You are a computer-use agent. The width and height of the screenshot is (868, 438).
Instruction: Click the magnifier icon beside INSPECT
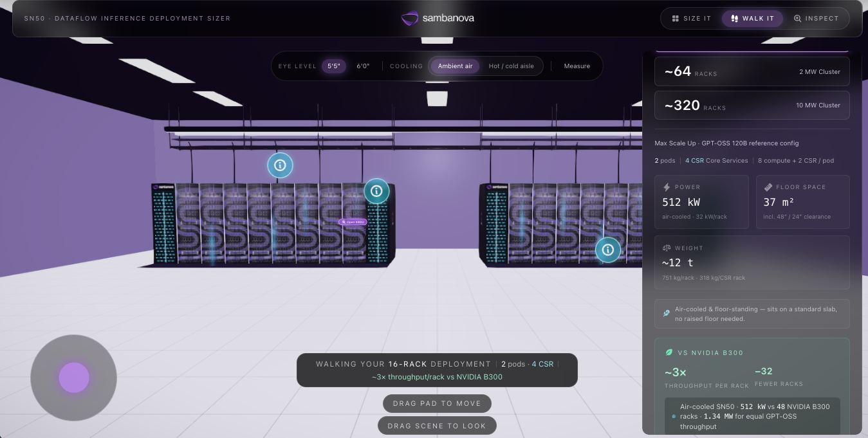point(798,19)
